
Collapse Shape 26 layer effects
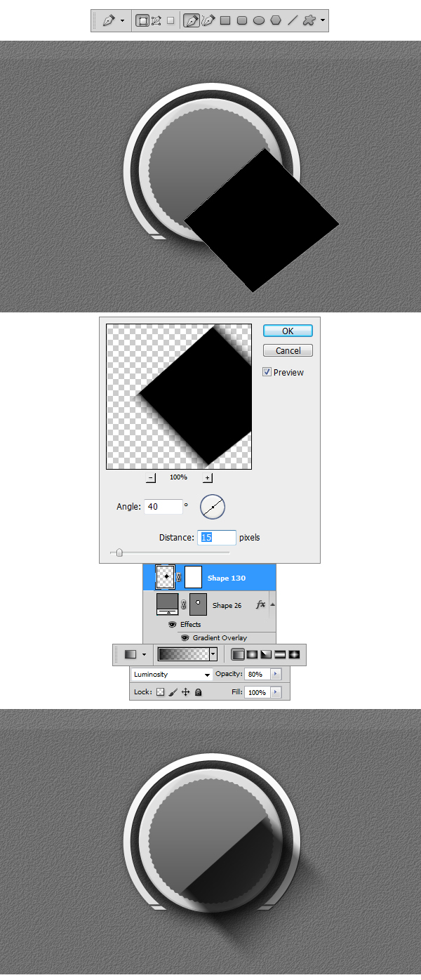[272, 604]
